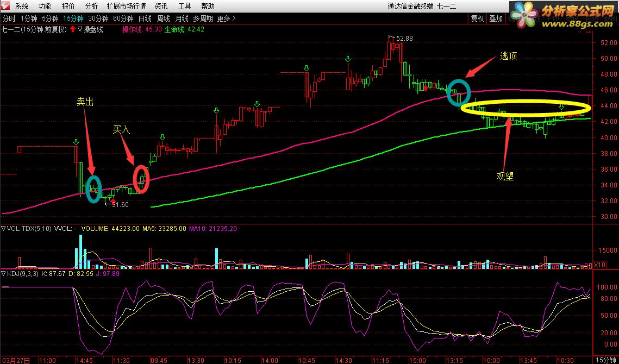
Task: Click the red up-arrow icon beside chart title
Action: pyautogui.click(x=73, y=29)
